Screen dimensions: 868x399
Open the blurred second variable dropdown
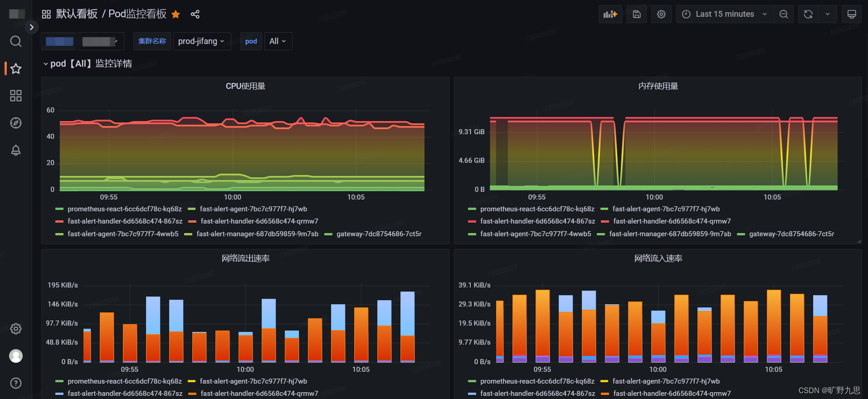tap(101, 41)
